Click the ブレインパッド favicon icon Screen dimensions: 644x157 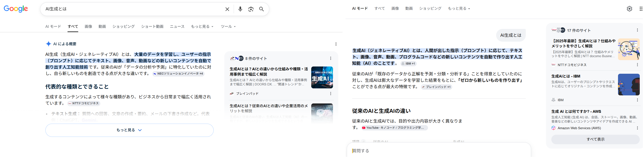232,94
